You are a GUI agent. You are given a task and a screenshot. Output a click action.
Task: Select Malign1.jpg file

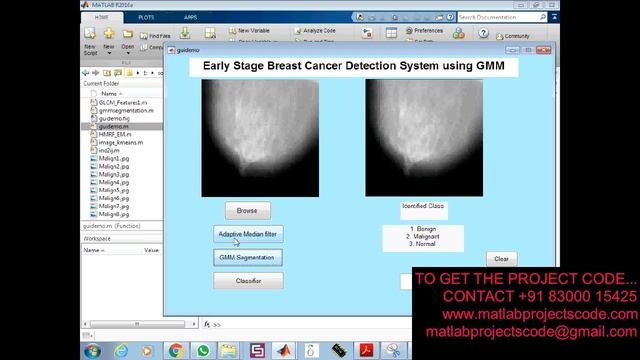[x=114, y=158]
